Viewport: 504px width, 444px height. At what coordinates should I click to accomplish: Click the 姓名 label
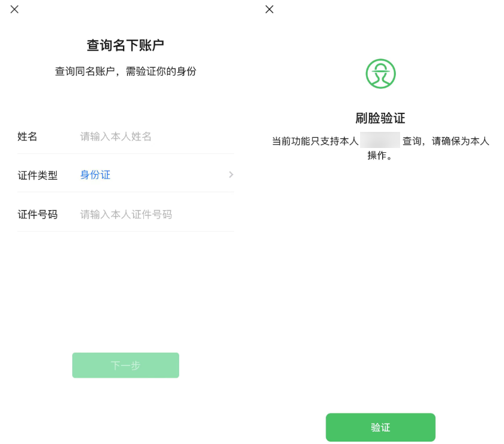(x=27, y=137)
